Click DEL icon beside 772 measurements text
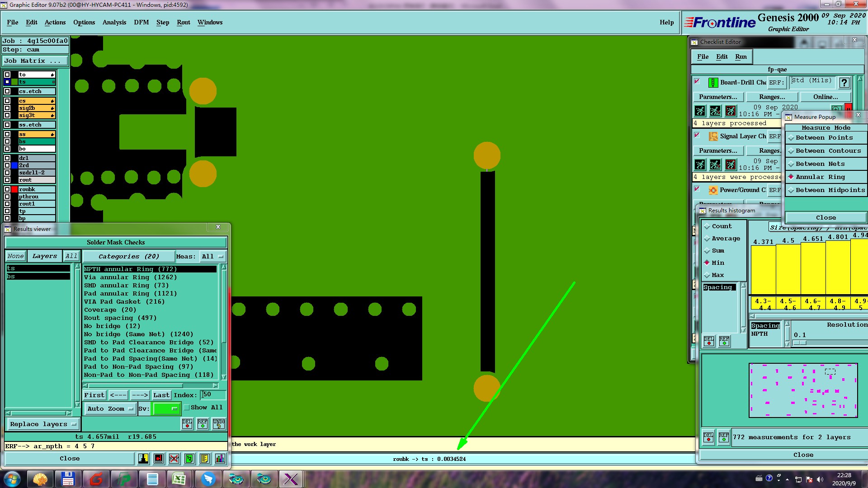The width and height of the screenshot is (868, 488). [x=708, y=437]
